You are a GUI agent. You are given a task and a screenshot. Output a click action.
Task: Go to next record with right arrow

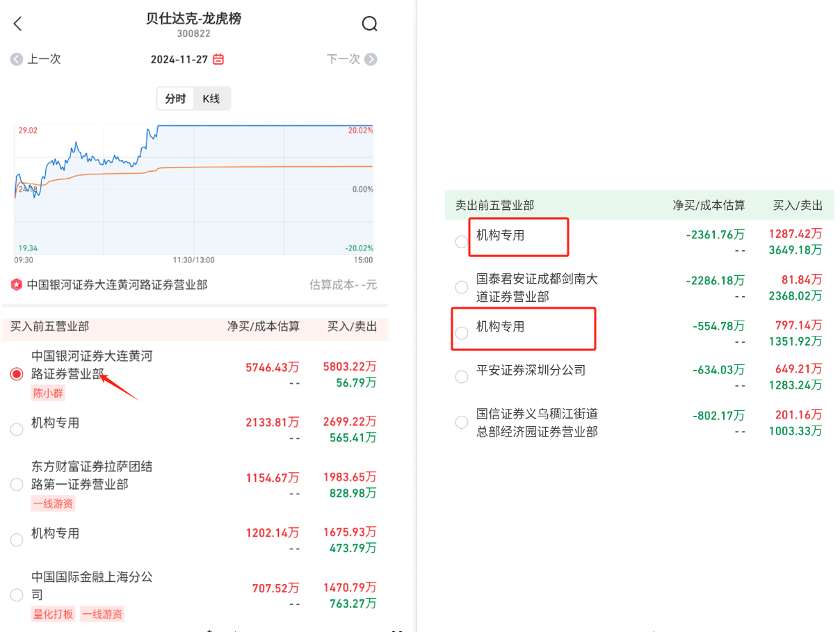coord(371,59)
